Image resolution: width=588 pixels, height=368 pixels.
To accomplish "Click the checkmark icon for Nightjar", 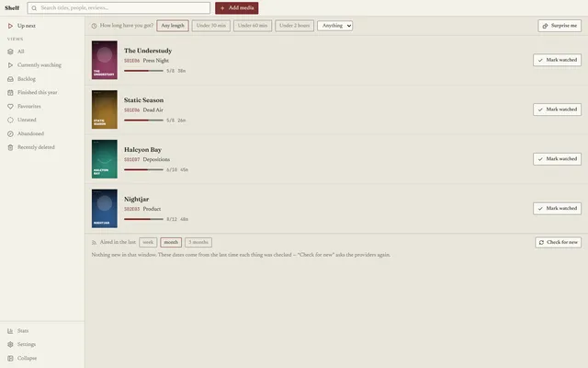I will 540,209.
